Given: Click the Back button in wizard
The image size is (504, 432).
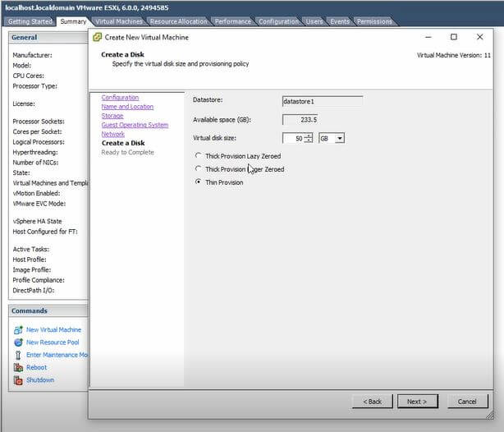Looking at the screenshot, I should click(373, 402).
